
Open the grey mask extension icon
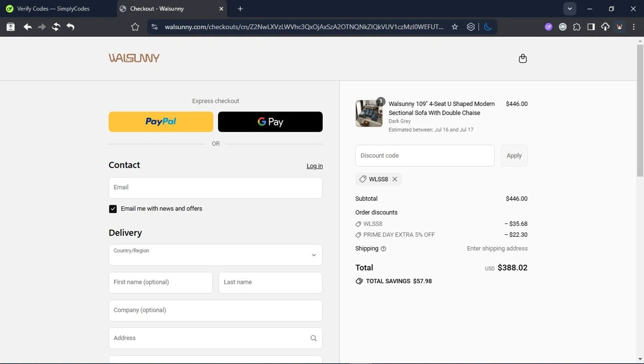coord(562,27)
